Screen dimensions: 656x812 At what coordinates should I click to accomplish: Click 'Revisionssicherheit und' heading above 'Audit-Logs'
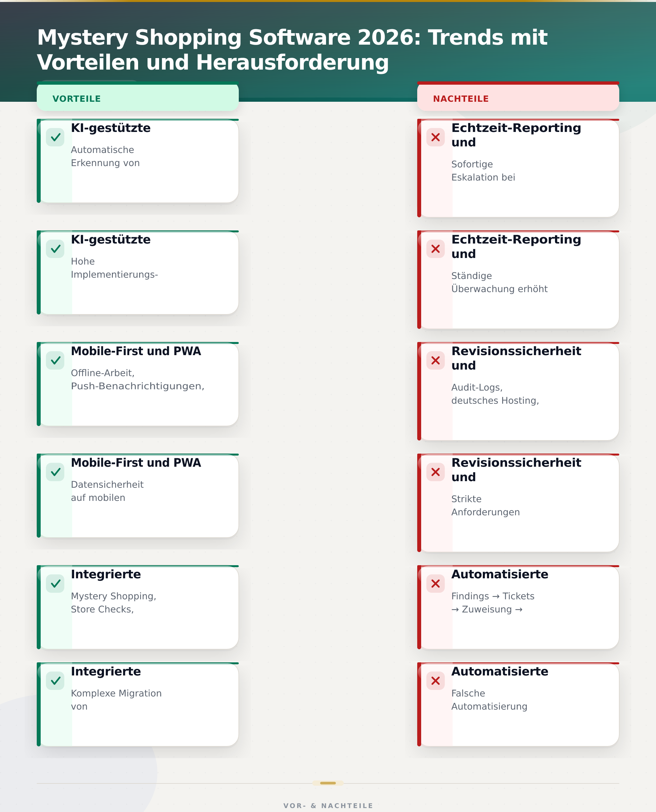pyautogui.click(x=516, y=358)
